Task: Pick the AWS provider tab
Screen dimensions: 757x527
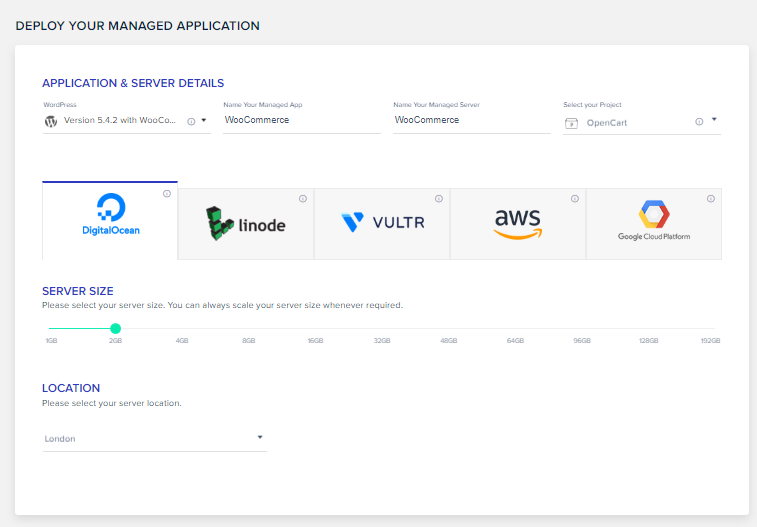Action: tap(517, 224)
